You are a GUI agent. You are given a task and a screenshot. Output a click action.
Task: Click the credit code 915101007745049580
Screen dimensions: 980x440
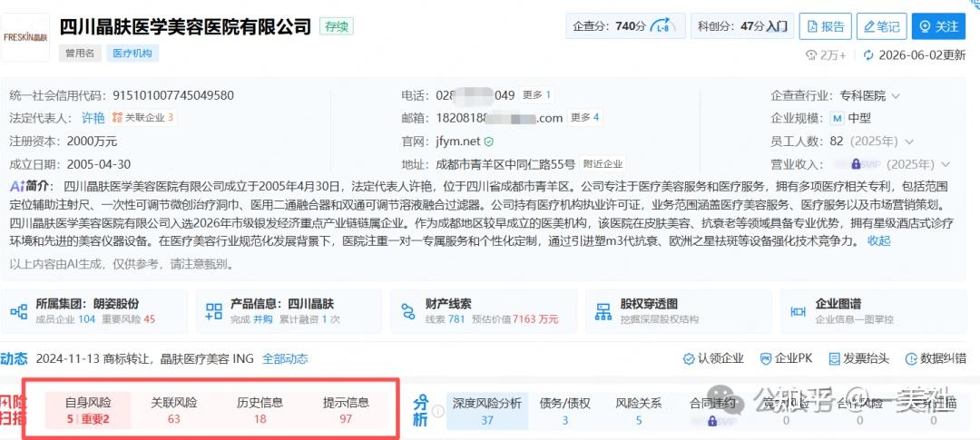(x=173, y=95)
